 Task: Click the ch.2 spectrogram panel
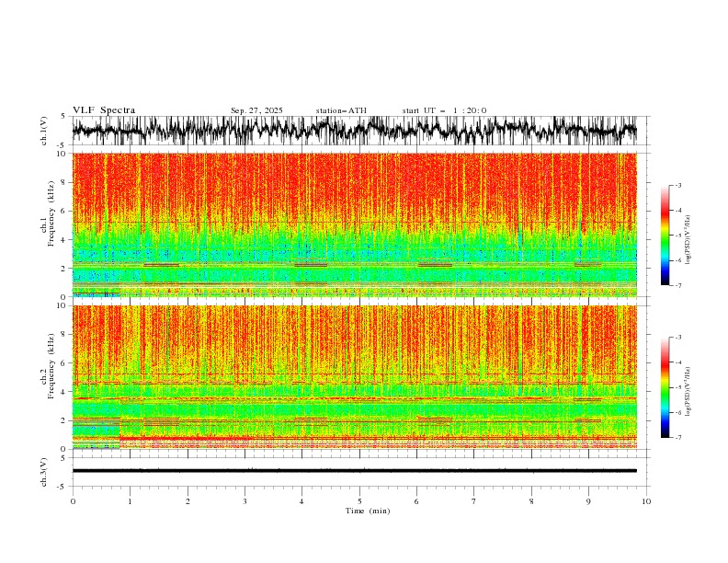[x=355, y=377]
